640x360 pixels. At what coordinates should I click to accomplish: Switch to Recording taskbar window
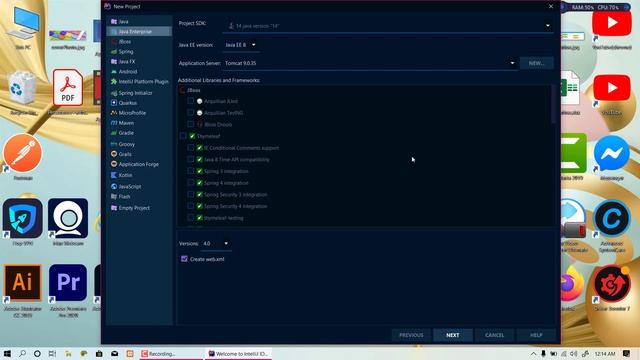point(171,353)
